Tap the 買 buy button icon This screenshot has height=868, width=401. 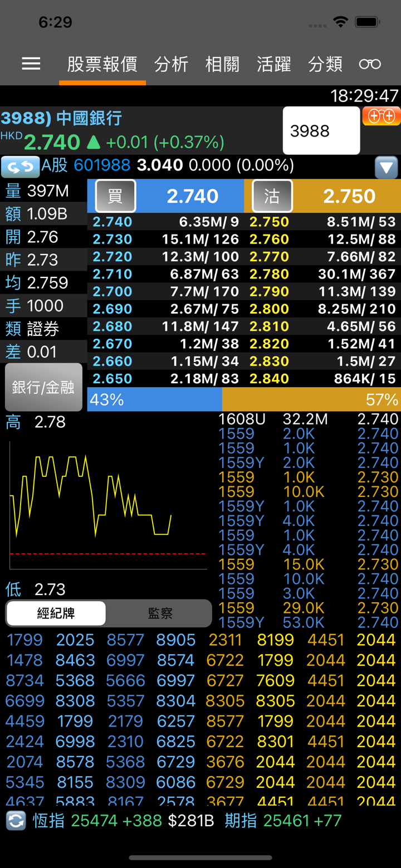(115, 196)
